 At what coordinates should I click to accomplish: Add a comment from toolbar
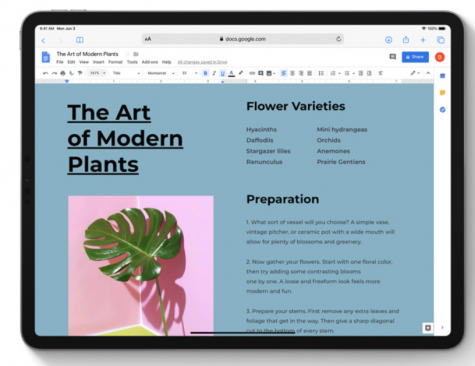(x=261, y=73)
